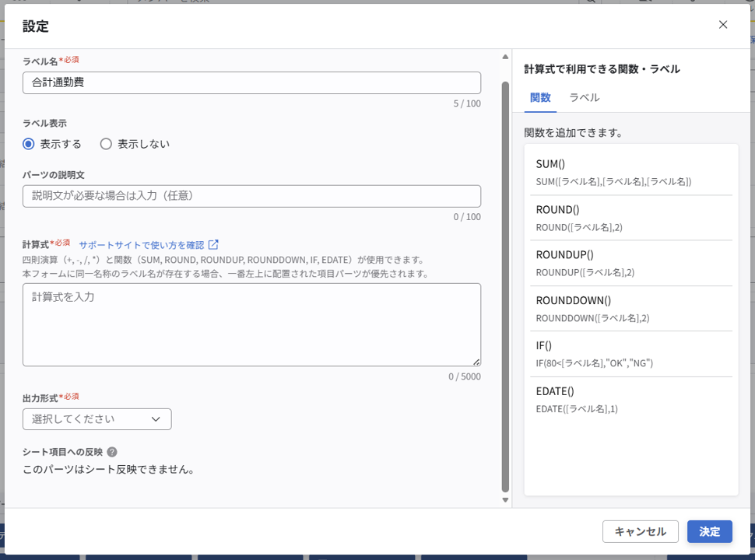Add the EDATE() function
The image size is (755, 560).
click(x=630, y=400)
